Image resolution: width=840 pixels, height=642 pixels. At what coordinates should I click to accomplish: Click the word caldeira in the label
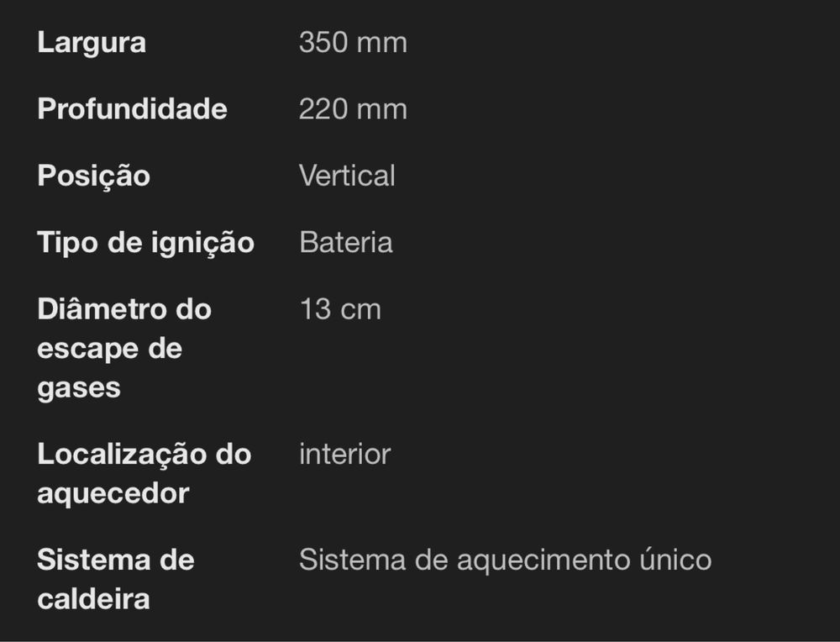(x=93, y=598)
